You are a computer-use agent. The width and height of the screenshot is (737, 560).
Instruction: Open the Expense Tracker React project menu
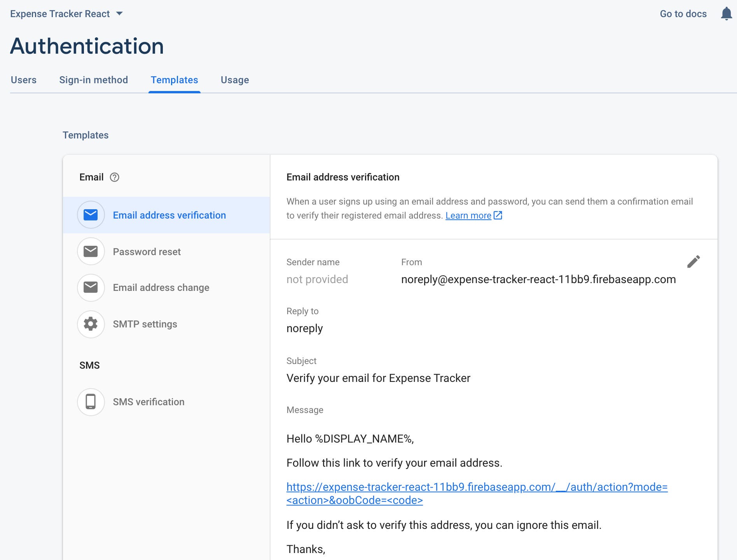[x=60, y=14]
